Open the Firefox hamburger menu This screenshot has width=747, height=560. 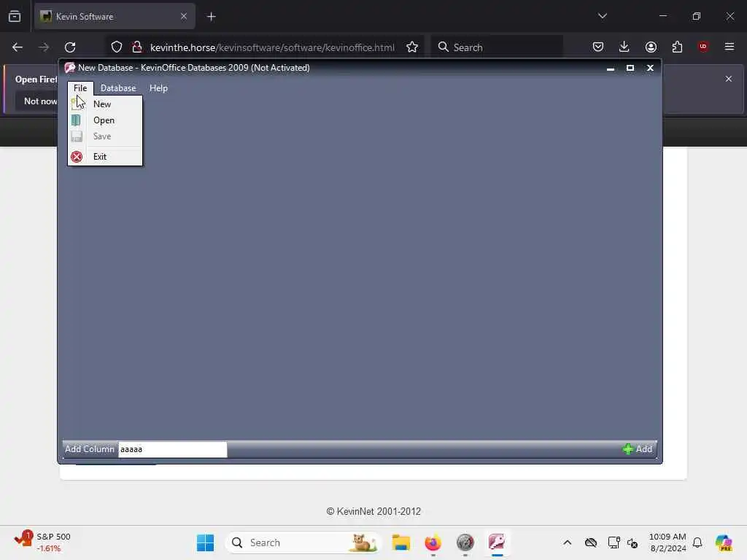point(729,47)
